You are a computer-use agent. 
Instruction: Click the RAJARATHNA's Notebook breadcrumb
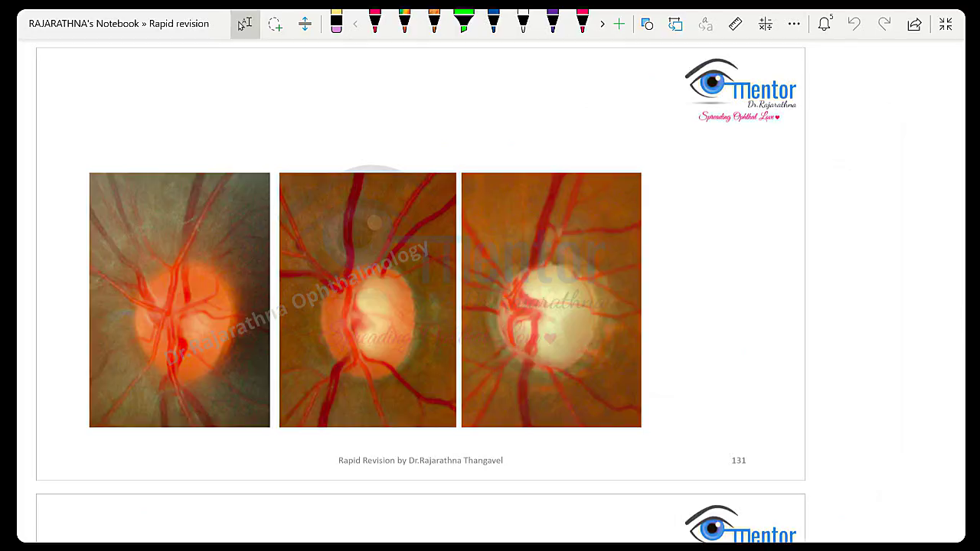83,24
